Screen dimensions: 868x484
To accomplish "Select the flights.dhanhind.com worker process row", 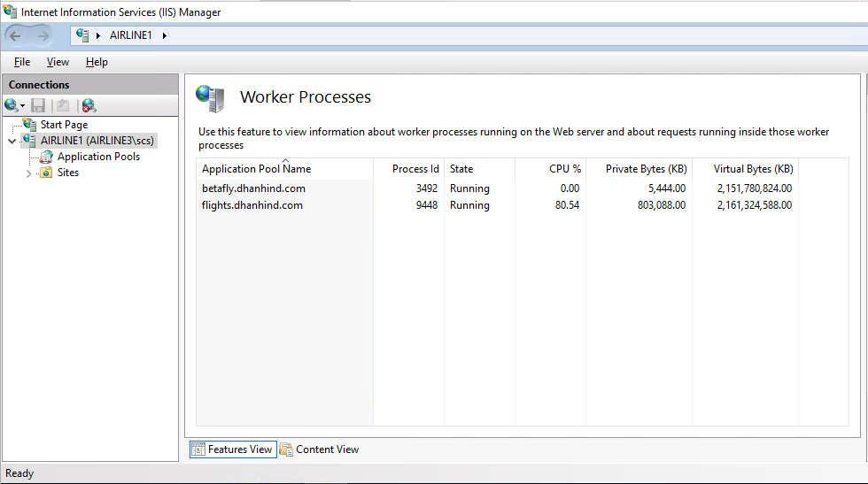I will (x=497, y=205).
